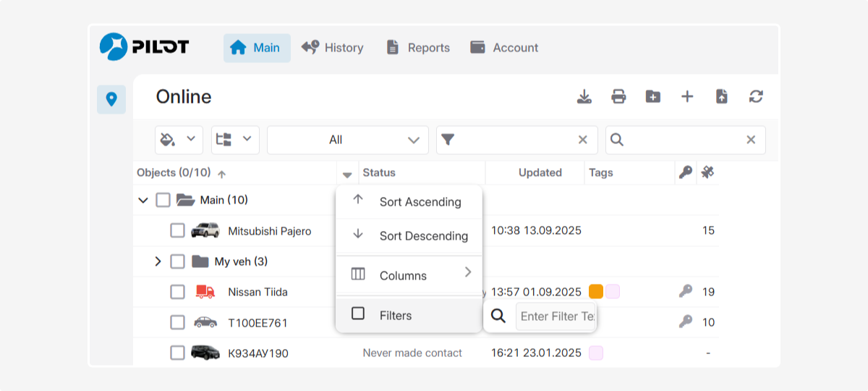Click the refresh icon
The width and height of the screenshot is (868, 391).
pyautogui.click(x=756, y=96)
